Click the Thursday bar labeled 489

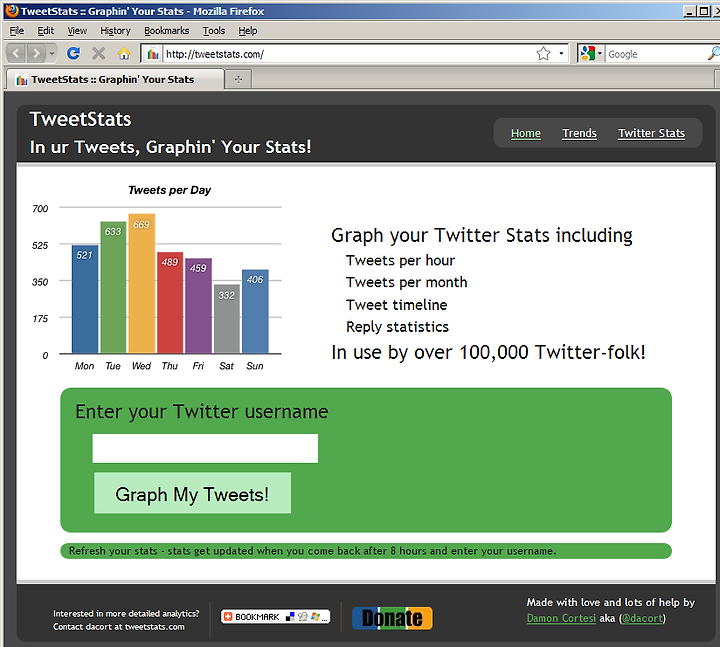170,303
